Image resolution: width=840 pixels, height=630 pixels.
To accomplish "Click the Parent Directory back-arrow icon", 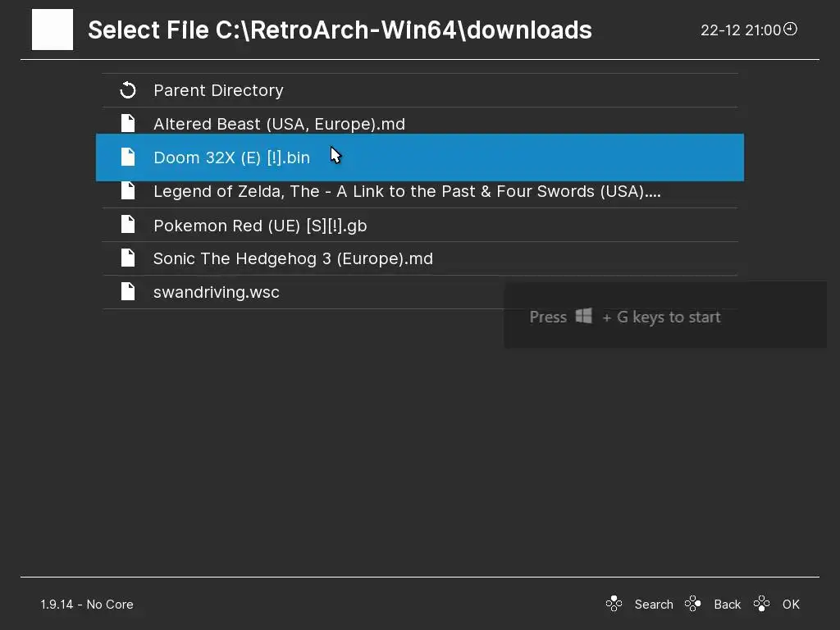I will tap(127, 90).
